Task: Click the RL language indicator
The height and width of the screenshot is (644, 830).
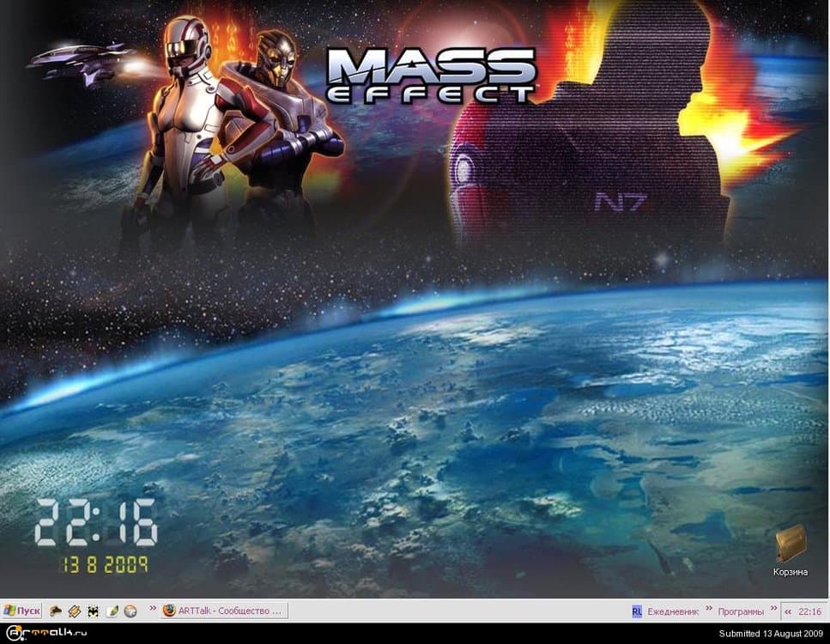Action: click(636, 611)
